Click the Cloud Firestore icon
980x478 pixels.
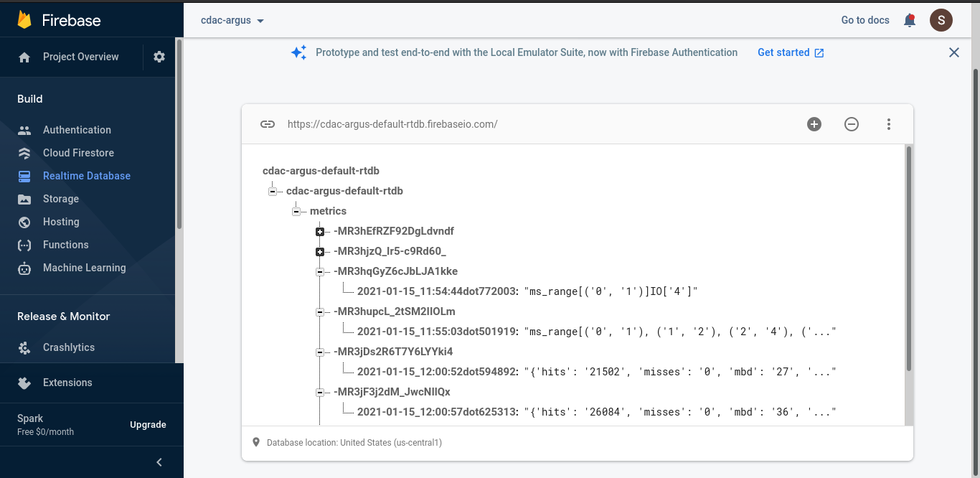point(24,153)
